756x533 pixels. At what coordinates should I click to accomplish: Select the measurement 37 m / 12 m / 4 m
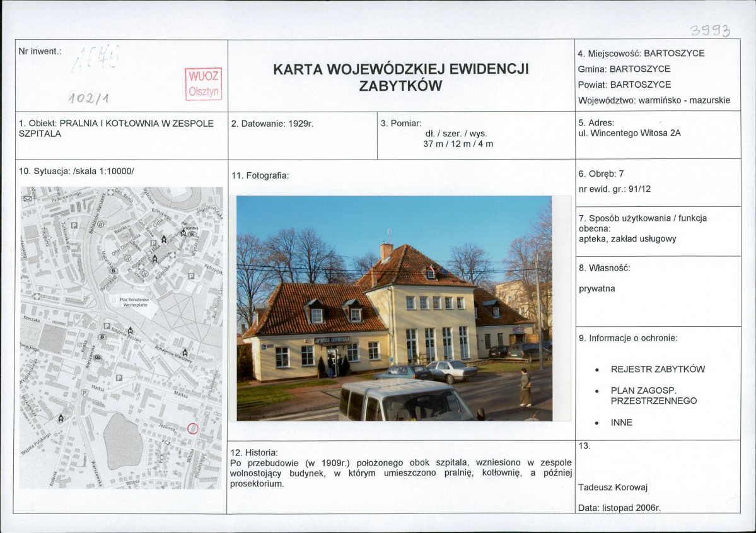tap(458, 144)
